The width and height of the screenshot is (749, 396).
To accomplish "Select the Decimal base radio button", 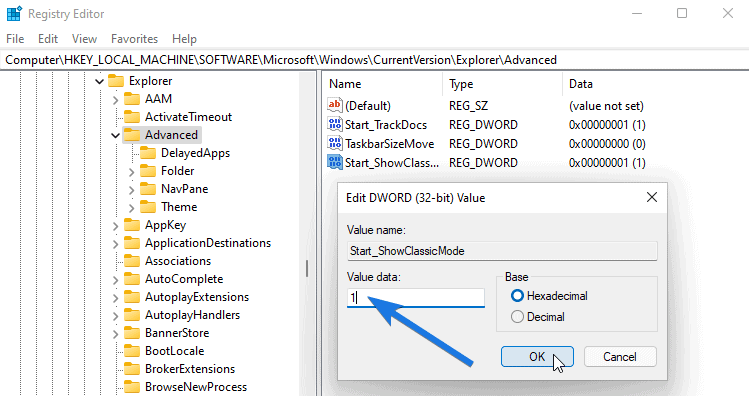I will pyautogui.click(x=517, y=317).
